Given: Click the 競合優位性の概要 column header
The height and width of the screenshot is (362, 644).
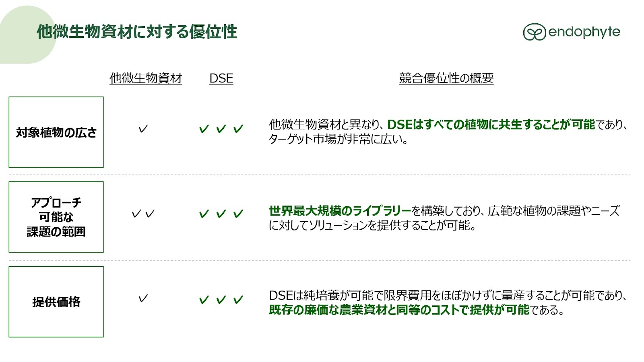Looking at the screenshot, I should click(446, 78).
